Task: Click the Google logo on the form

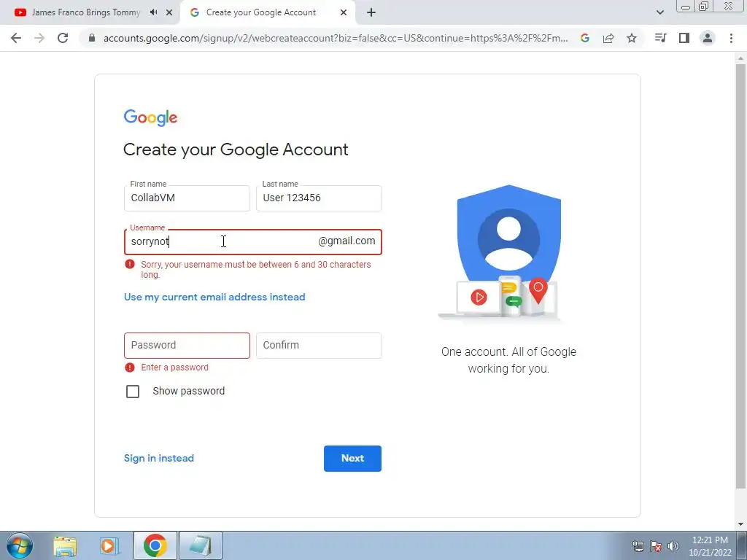Action: tap(150, 117)
